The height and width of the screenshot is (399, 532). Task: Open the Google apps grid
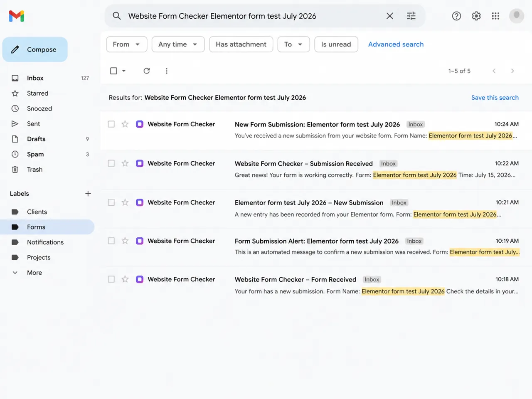[x=495, y=16]
